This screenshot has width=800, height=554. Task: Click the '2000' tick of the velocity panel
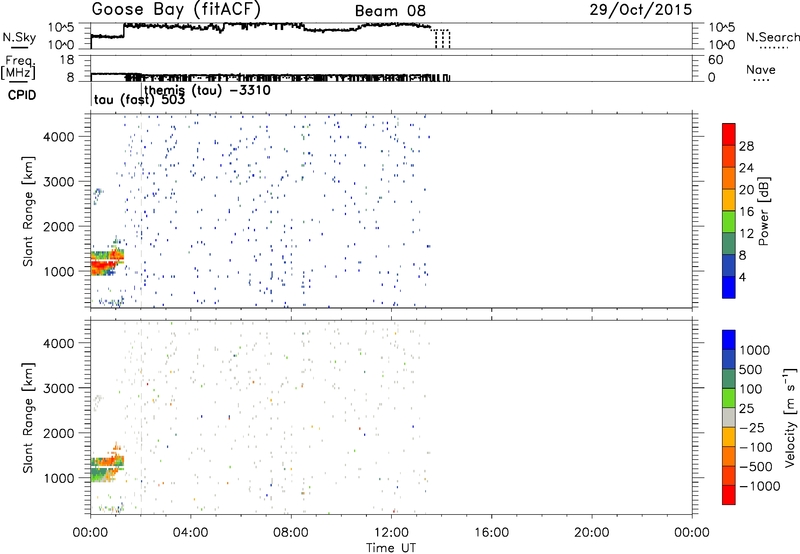[58, 433]
